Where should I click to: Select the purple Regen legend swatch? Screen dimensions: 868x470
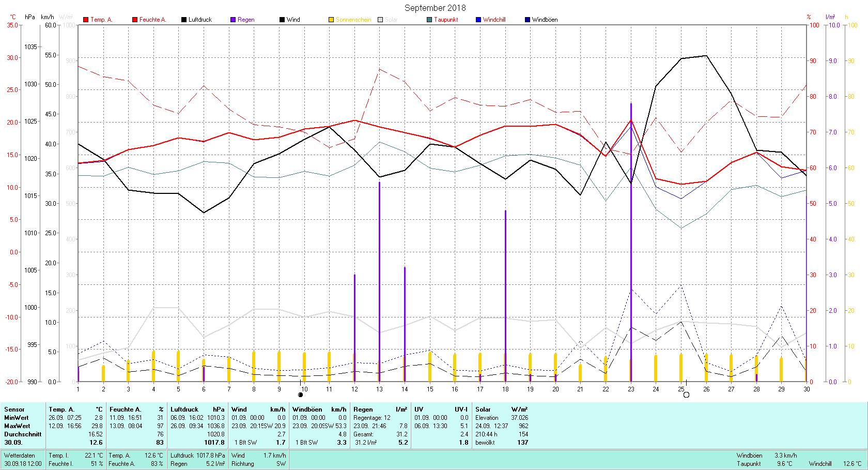pyautogui.click(x=233, y=20)
